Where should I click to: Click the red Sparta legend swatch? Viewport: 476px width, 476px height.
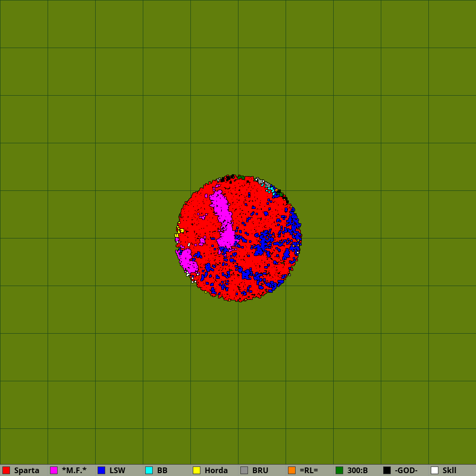point(6,470)
